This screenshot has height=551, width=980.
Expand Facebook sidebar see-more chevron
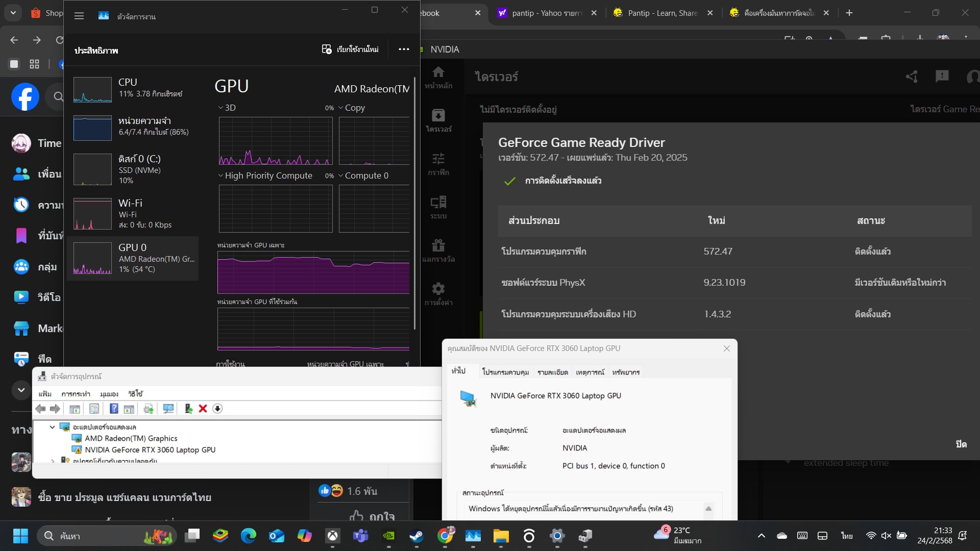click(21, 390)
